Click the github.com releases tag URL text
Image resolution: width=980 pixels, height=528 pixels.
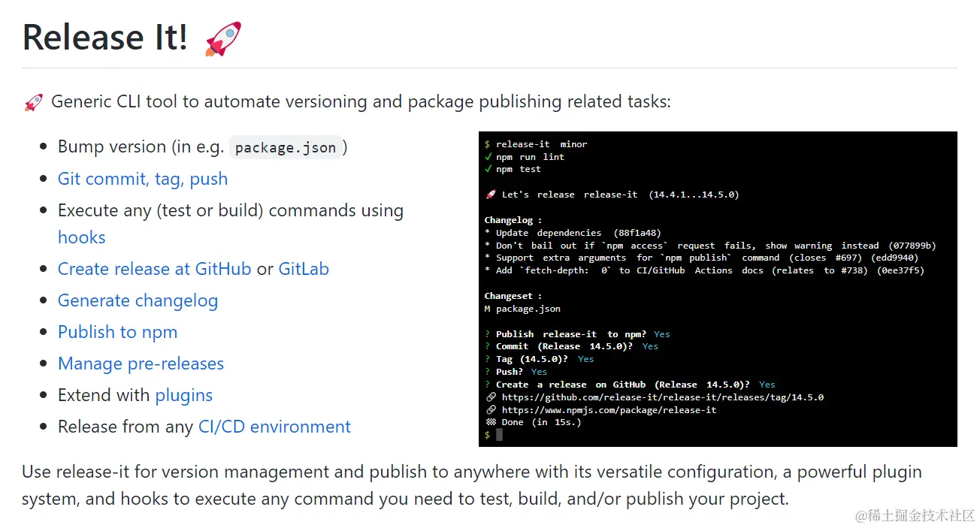pyautogui.click(x=663, y=397)
